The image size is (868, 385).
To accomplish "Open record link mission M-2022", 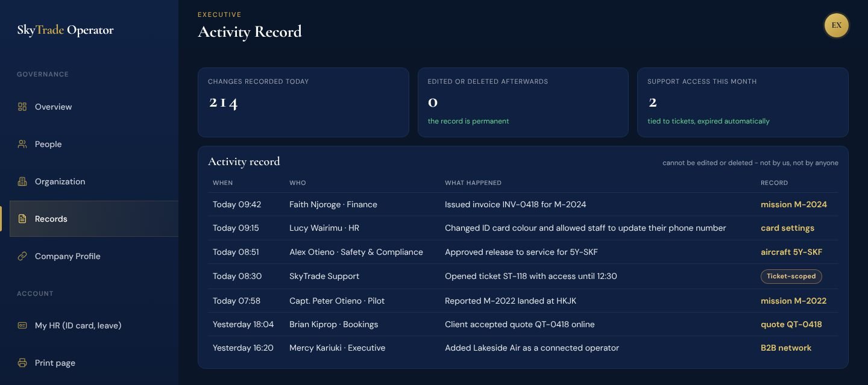I will pos(793,301).
